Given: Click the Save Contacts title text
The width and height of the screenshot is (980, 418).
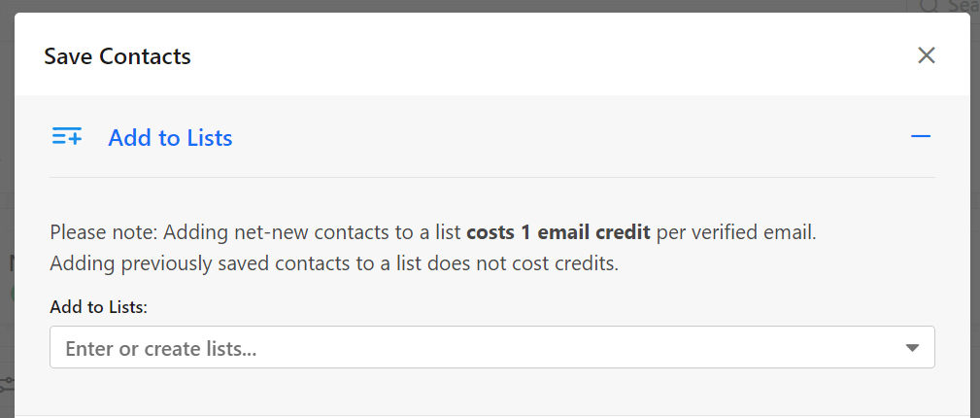Looking at the screenshot, I should click(118, 56).
